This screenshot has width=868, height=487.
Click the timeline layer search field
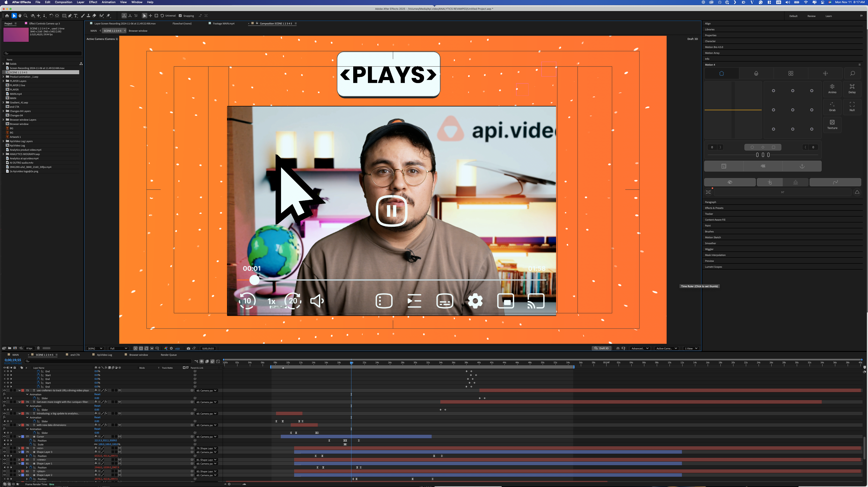coord(108,361)
